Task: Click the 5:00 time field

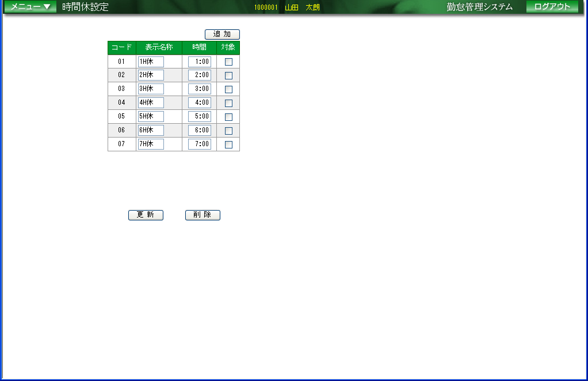Action: pos(200,116)
